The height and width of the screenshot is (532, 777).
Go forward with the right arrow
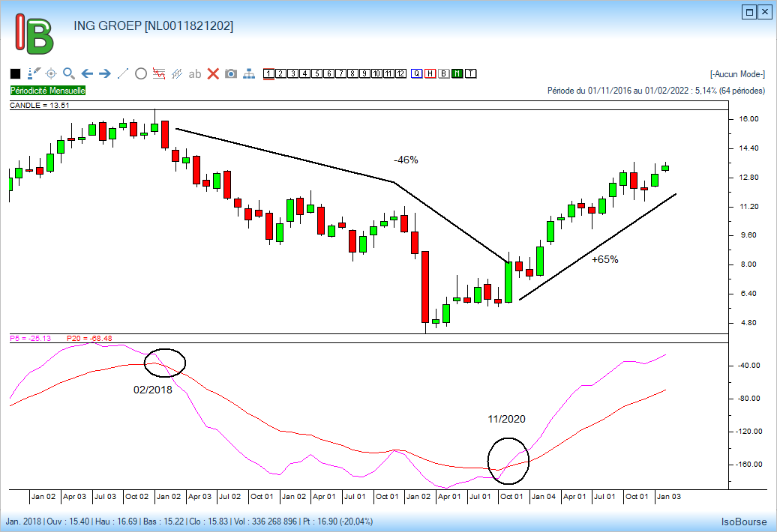(x=104, y=73)
